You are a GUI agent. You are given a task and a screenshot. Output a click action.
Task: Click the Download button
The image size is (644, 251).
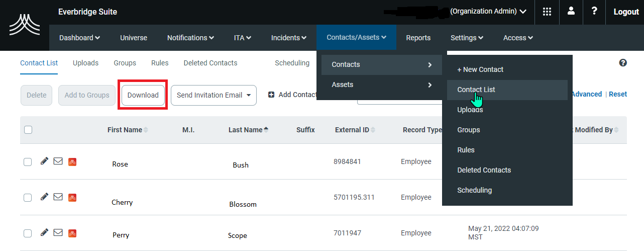143,95
